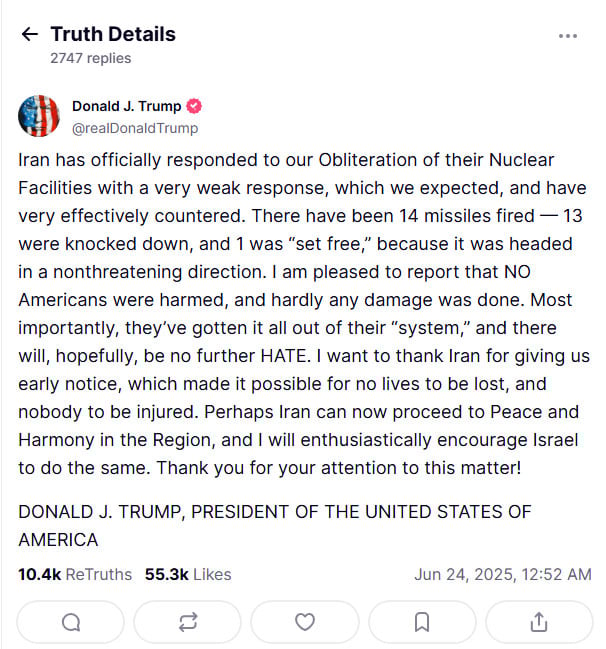ReTruth this post with the arrows icon
Viewport: 606px width, 649px height.
click(x=188, y=622)
